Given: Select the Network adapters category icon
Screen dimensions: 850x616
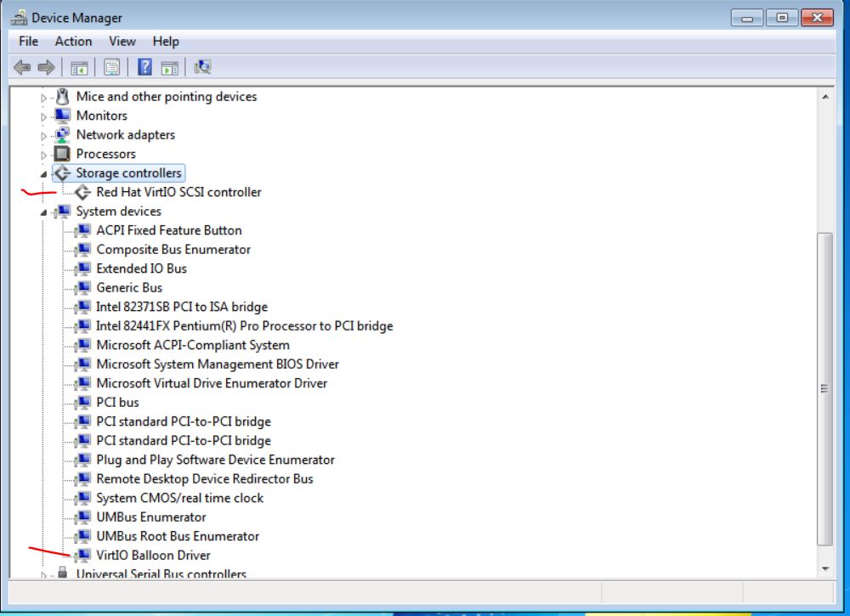Looking at the screenshot, I should [62, 134].
